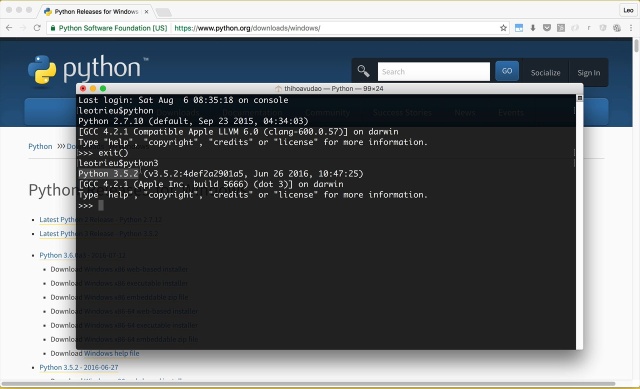Image resolution: width=640 pixels, height=389 pixels.
Task: Reload the python.org page
Action: tap(37, 28)
